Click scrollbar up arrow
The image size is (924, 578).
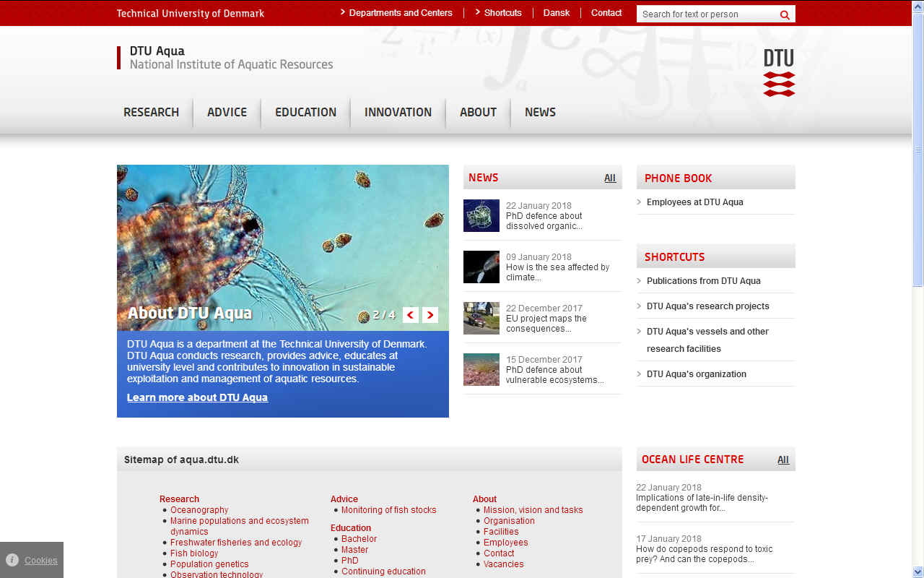click(918, 6)
